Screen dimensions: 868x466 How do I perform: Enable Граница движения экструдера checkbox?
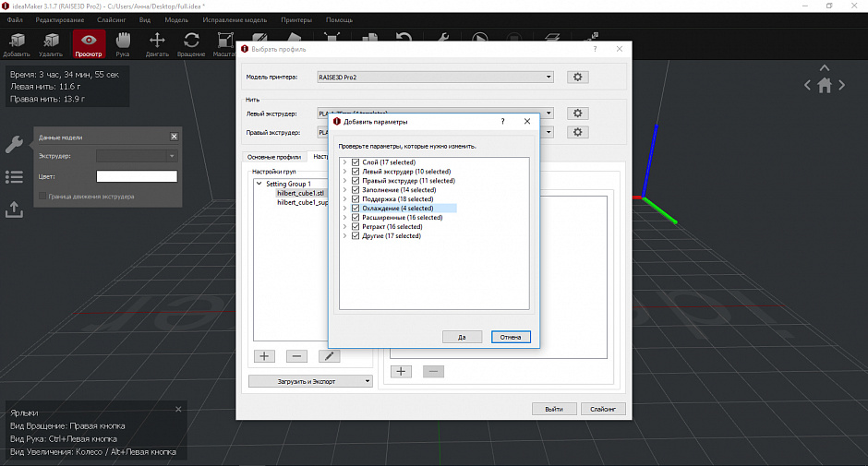tap(42, 197)
